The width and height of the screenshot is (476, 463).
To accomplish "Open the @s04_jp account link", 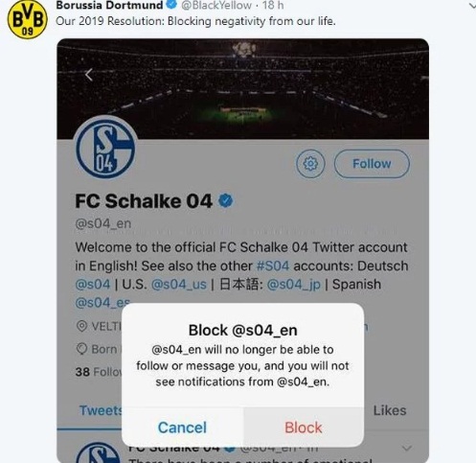I will click(x=293, y=285).
